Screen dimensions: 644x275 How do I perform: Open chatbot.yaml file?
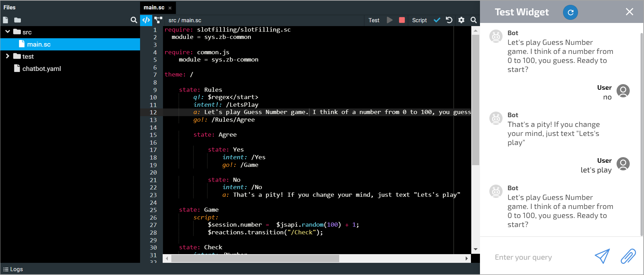pos(41,69)
